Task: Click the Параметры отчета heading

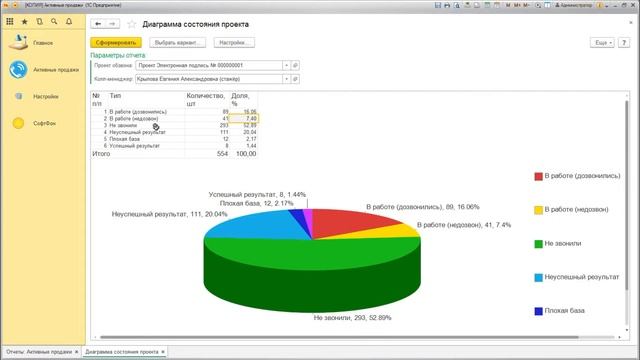Action: (118, 55)
